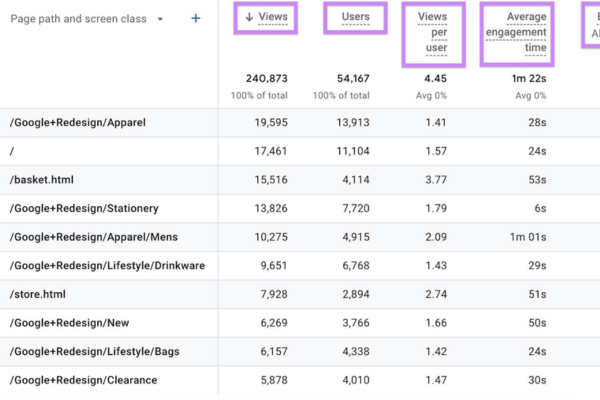
Task: Select the root "/" page path row
Action: pos(300,151)
